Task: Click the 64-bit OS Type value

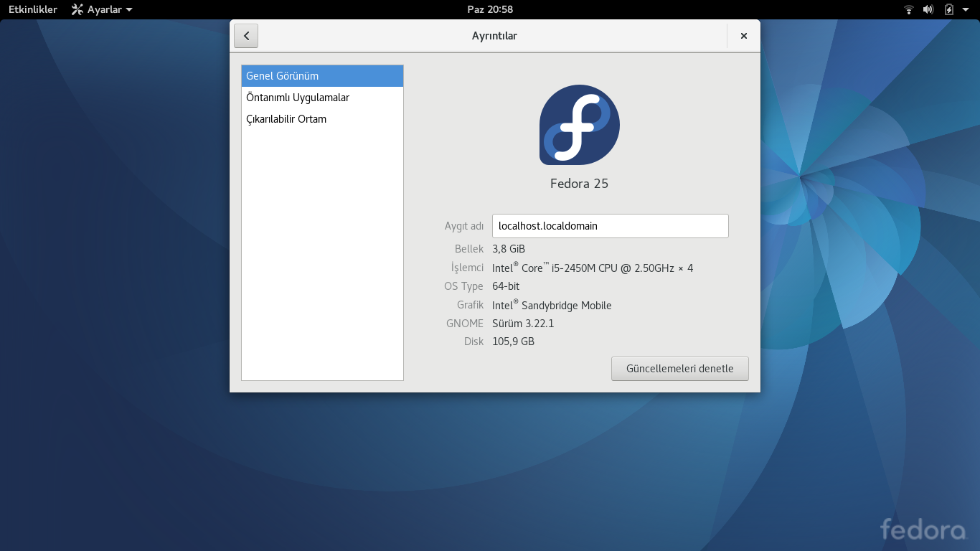Action: 506,286
